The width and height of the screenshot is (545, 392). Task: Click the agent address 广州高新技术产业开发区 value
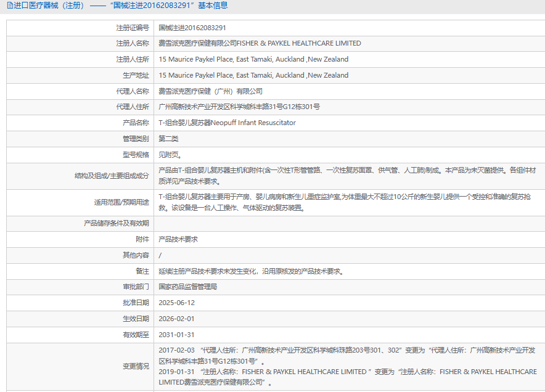(x=239, y=107)
